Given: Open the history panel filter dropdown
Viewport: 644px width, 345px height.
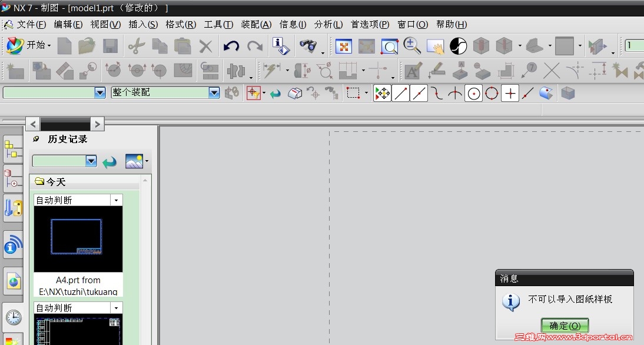Looking at the screenshot, I should 91,161.
